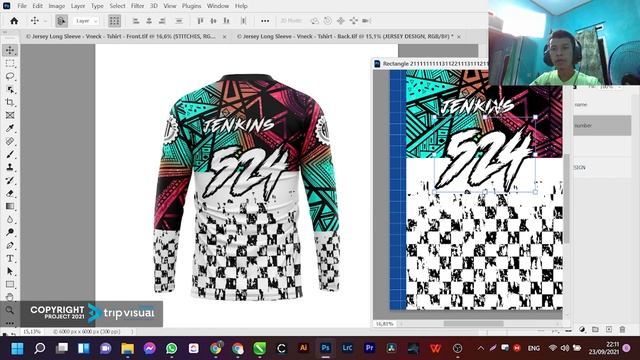Image resolution: width=640 pixels, height=360 pixels.
Task: Select the Brush tool
Action: click(x=10, y=154)
